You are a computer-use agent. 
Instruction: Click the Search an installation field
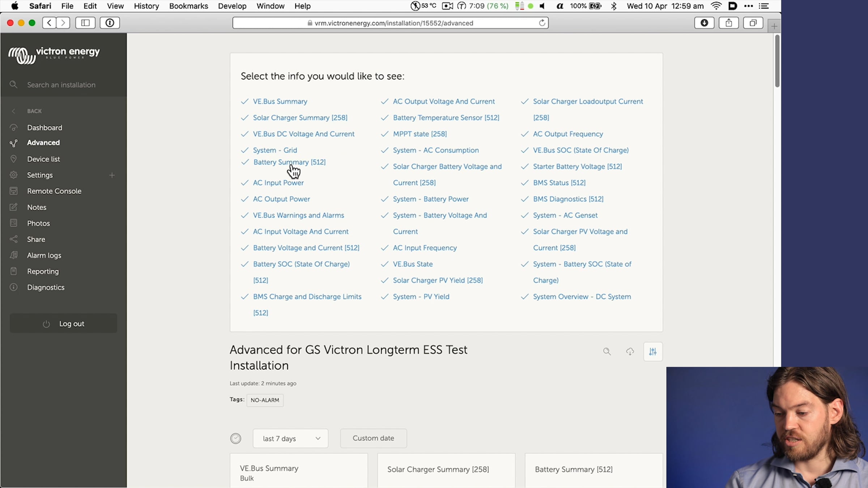tap(61, 85)
